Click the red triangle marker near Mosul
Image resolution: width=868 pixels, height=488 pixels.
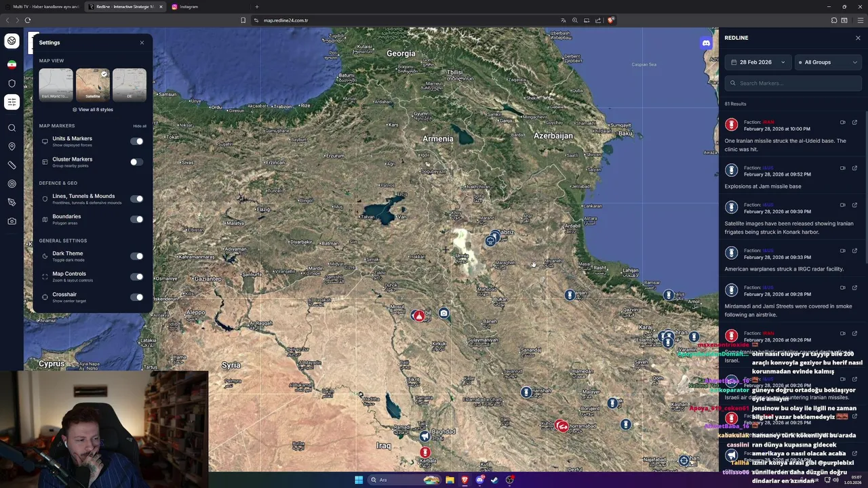click(420, 316)
